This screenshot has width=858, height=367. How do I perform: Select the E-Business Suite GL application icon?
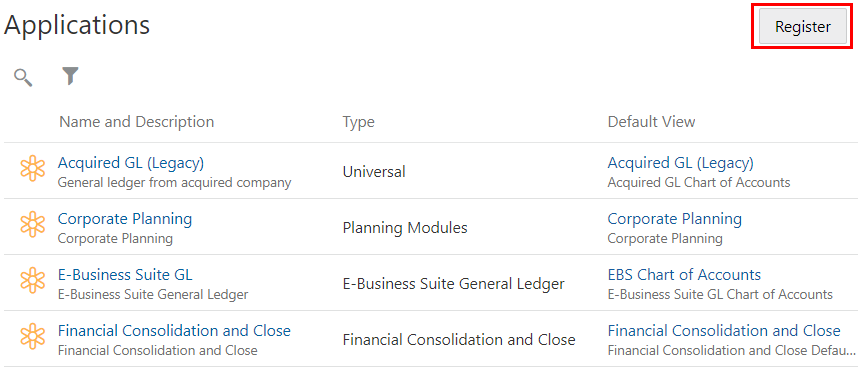[33, 280]
